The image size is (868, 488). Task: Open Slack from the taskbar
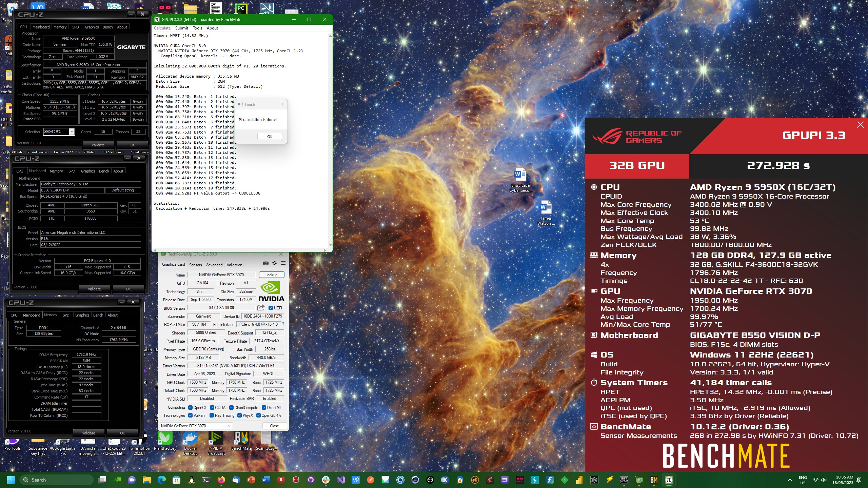click(x=326, y=480)
